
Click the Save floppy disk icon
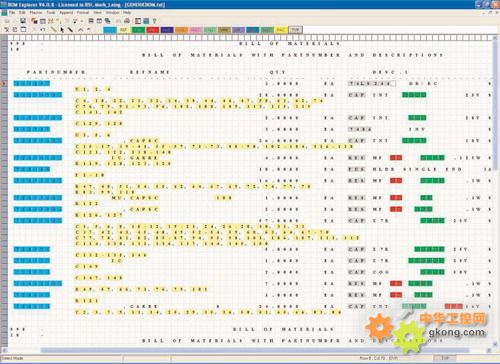(23, 21)
